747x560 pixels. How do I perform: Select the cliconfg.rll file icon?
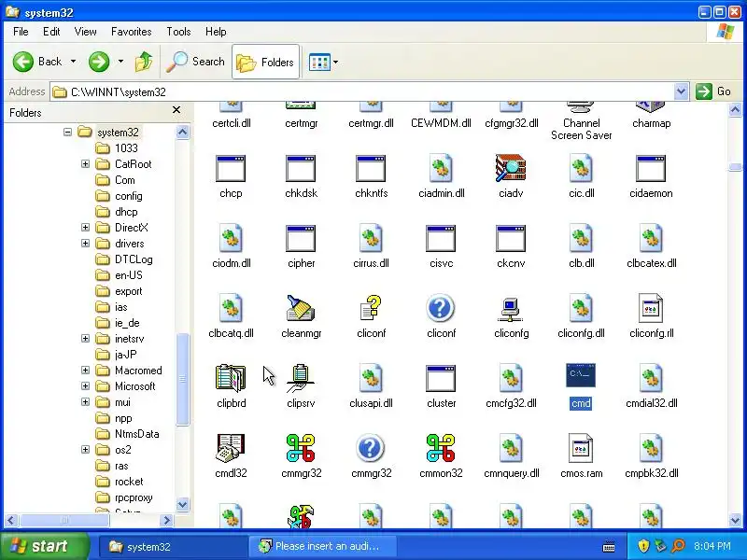[x=651, y=308]
